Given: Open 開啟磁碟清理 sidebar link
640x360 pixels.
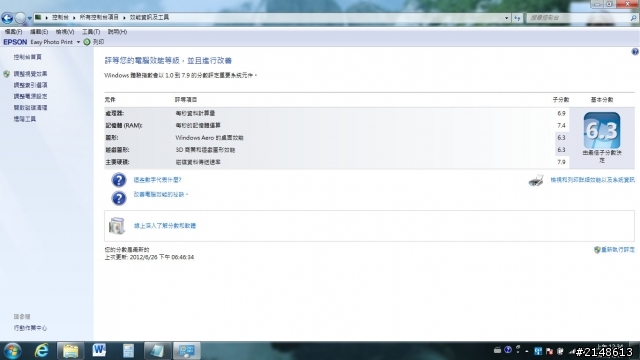Looking at the screenshot, I should coord(30,108).
